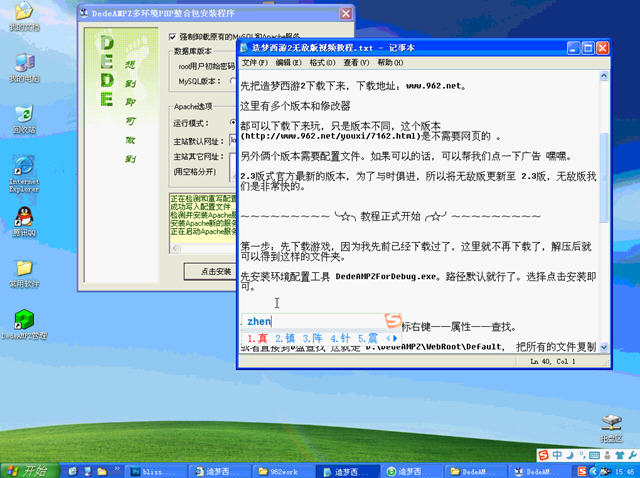Open the 帮助(H) menu in Notepad

tap(390, 62)
